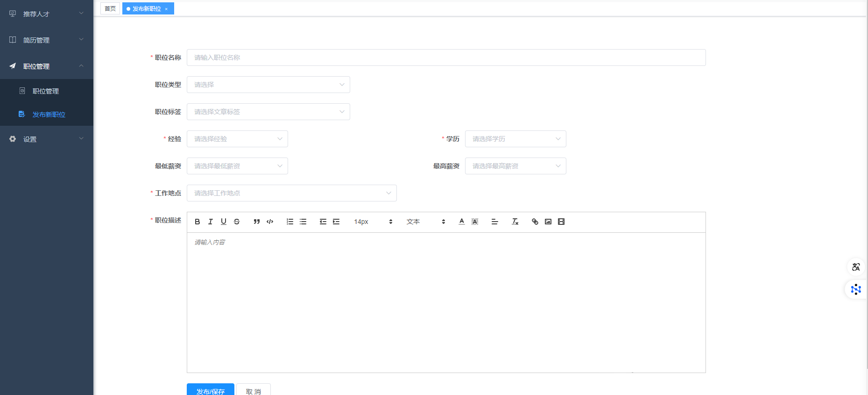Apply bold formatting in the editor toolbar

coord(198,222)
